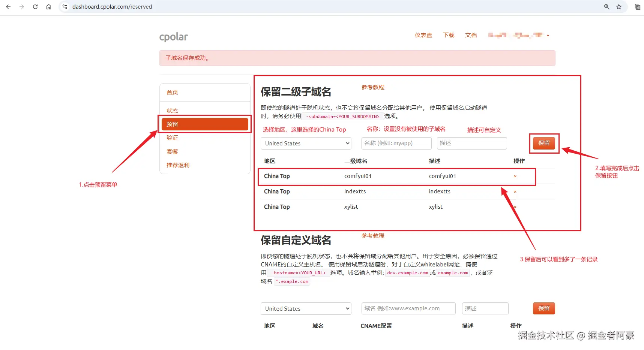Click comfyui01 in the 描述 column
644x350 pixels.
tap(443, 176)
